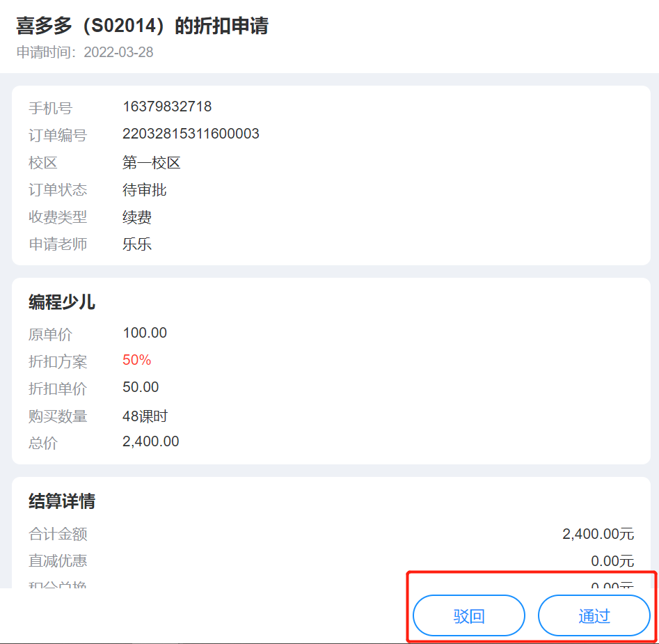The image size is (659, 644).
Task: Click the 直减优惠 label
Action: pos(58,560)
